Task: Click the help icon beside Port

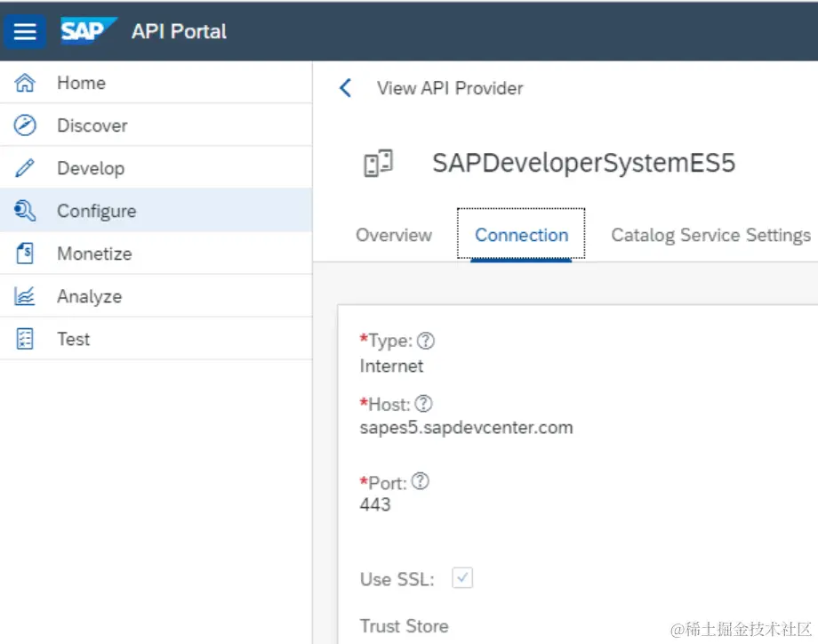Action: click(421, 481)
